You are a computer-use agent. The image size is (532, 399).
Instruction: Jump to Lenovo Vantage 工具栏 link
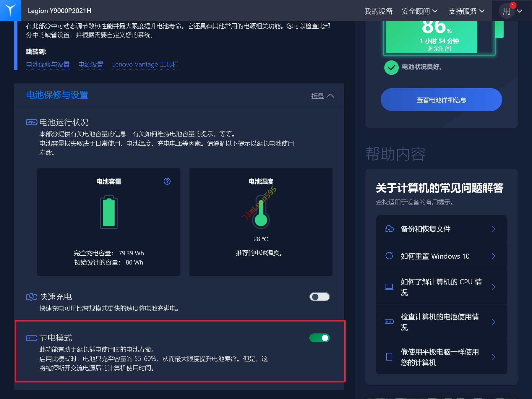[x=145, y=64]
